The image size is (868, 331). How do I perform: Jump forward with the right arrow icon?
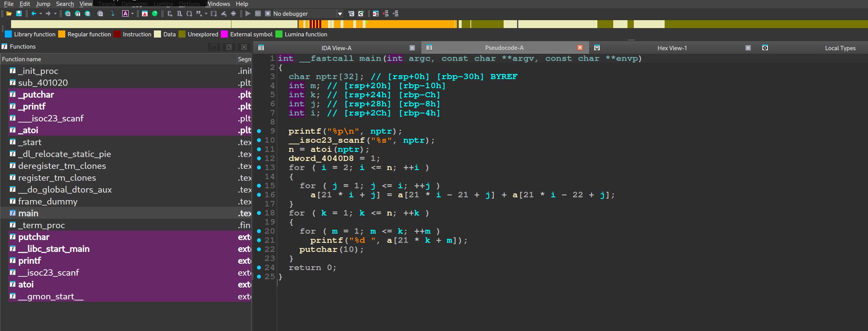[x=48, y=13]
